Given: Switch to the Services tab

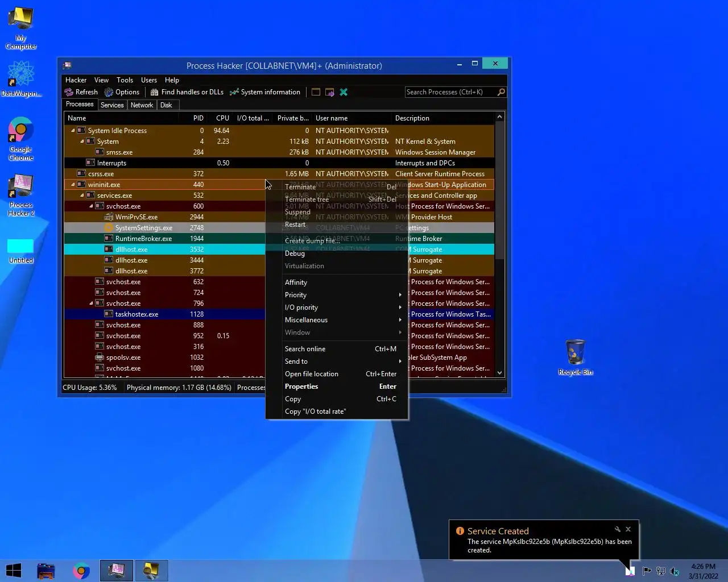Looking at the screenshot, I should pos(112,105).
